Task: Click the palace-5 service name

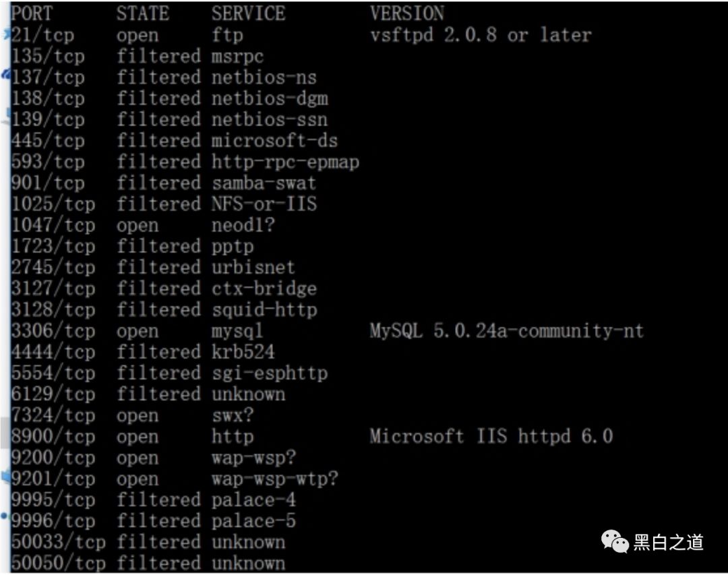Action: [x=253, y=520]
